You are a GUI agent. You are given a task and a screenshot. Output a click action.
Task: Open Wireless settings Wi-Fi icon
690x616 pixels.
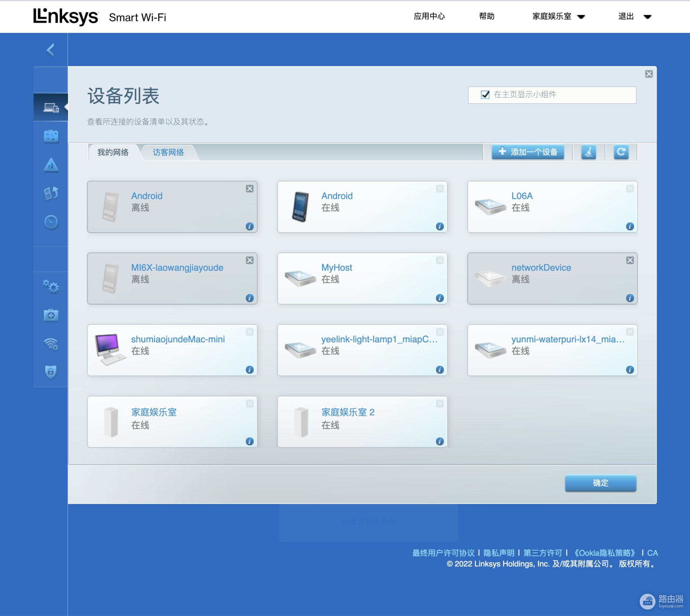(x=51, y=344)
